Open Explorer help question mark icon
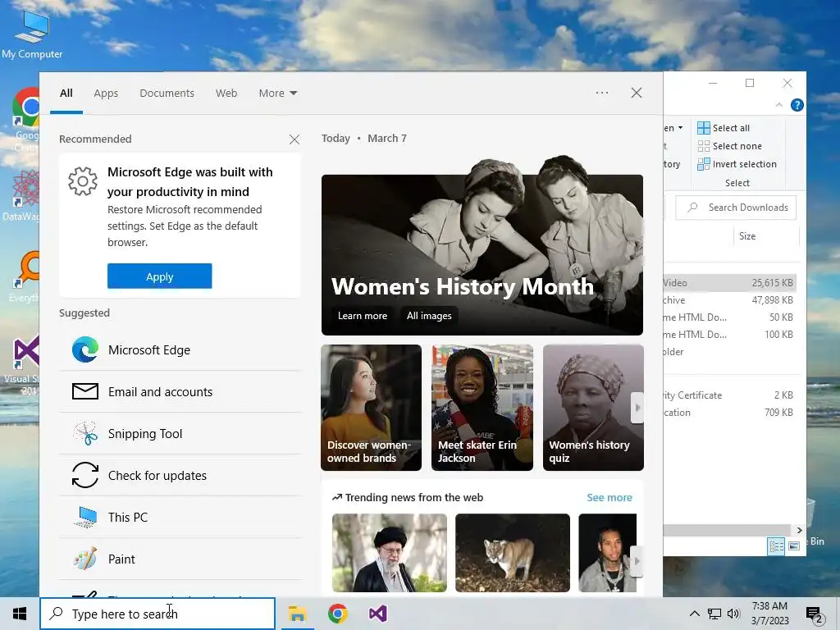This screenshot has width=840, height=630. 797,105
